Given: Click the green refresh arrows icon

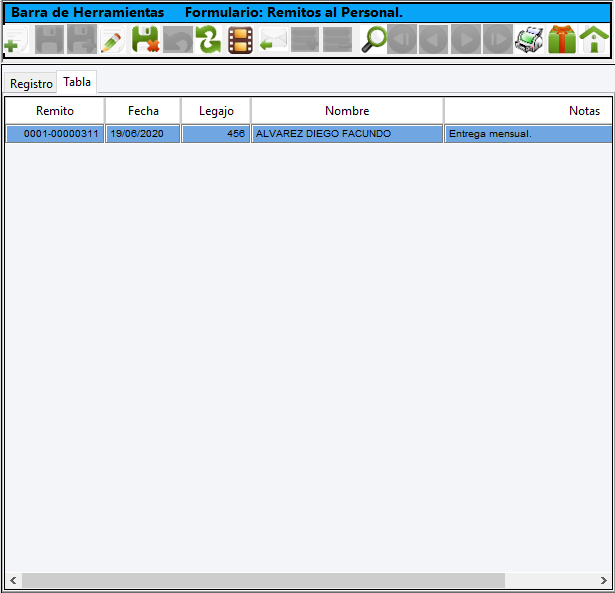Looking at the screenshot, I should tap(209, 40).
